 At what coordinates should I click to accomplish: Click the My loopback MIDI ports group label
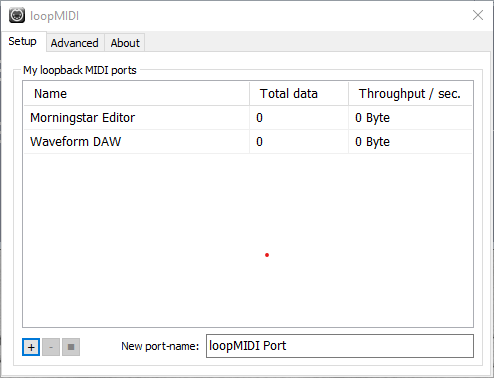point(80,70)
